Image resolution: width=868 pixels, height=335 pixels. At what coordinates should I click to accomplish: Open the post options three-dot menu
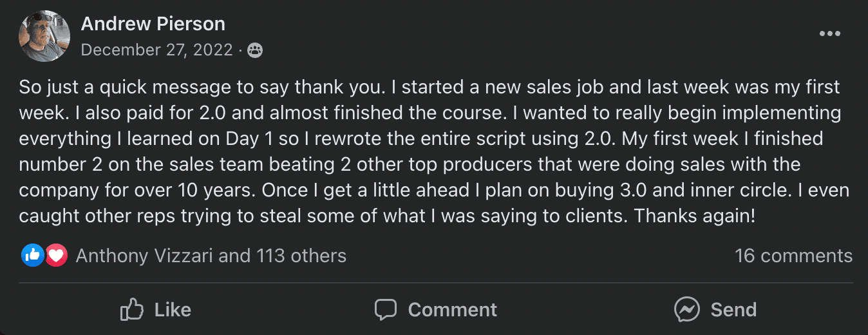pos(829,34)
